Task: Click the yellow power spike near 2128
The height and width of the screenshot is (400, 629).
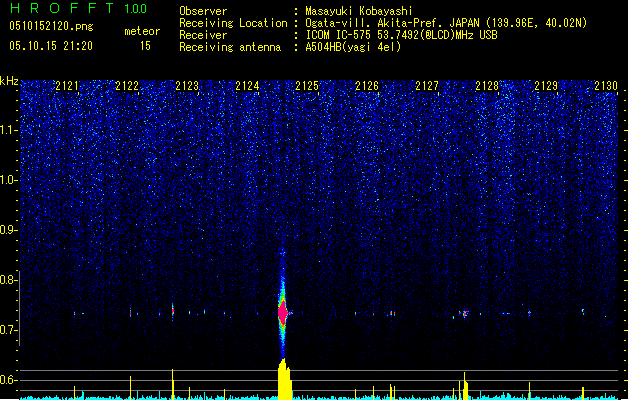Action: [x=465, y=386]
